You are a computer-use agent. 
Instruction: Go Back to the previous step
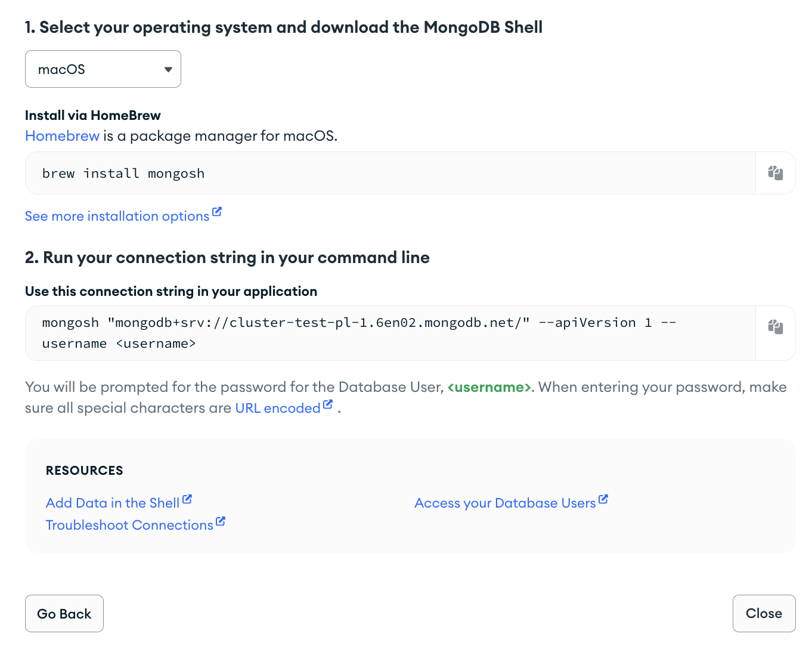click(x=64, y=613)
